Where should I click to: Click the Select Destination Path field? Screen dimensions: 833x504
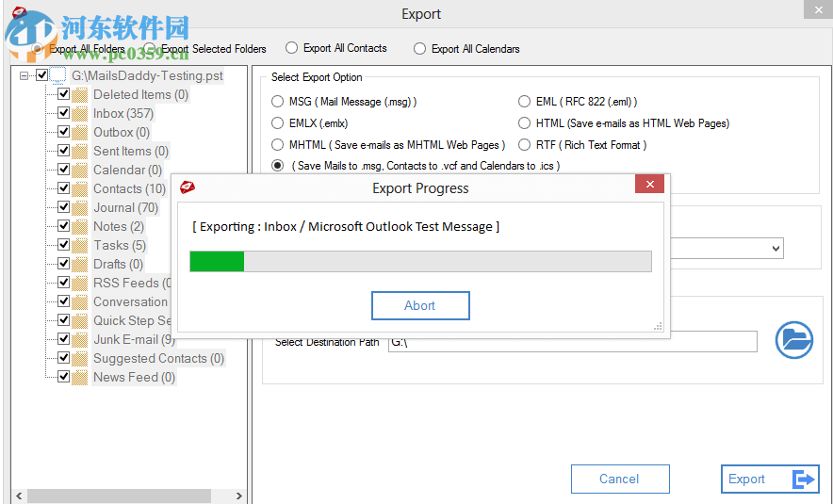coord(573,341)
